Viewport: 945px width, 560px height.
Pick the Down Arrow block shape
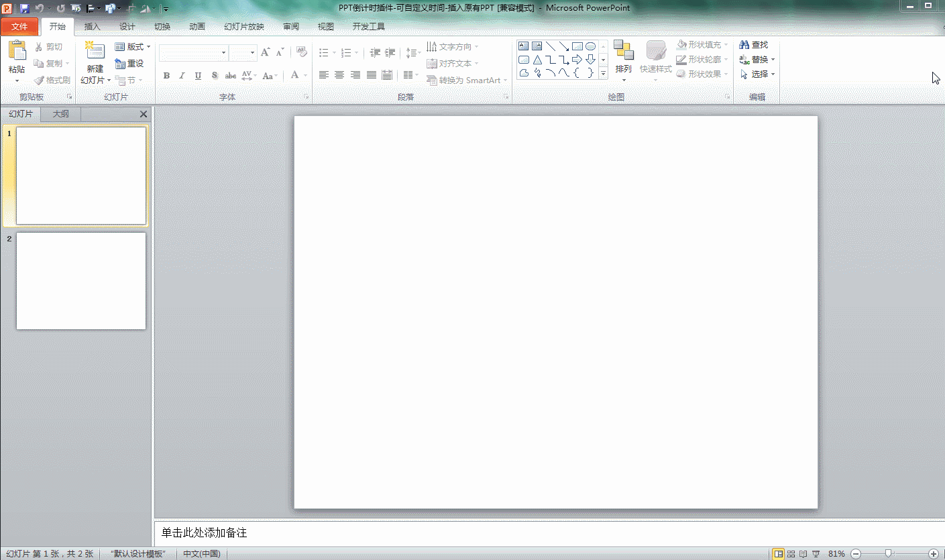(x=590, y=60)
